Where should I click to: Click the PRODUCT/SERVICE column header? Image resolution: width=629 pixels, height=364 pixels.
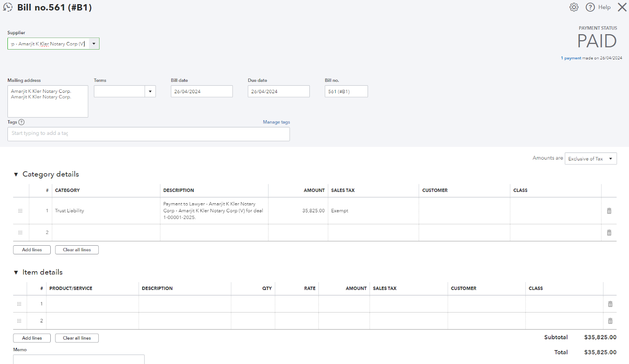pos(71,288)
